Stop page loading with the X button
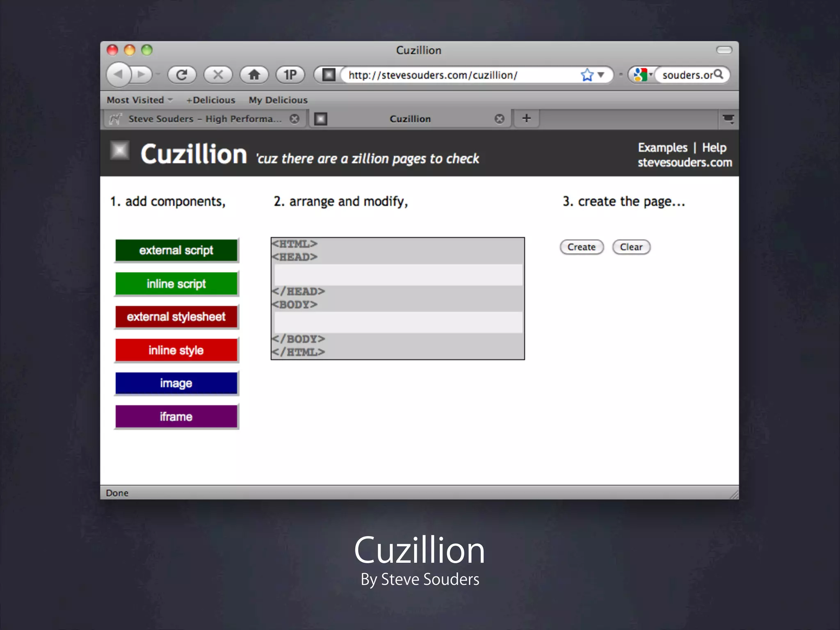The height and width of the screenshot is (630, 840). click(x=218, y=75)
